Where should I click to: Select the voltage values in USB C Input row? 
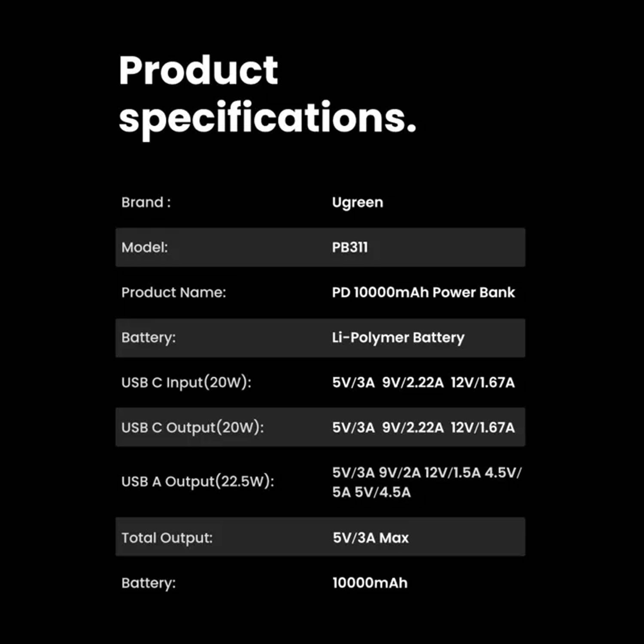[x=423, y=383]
